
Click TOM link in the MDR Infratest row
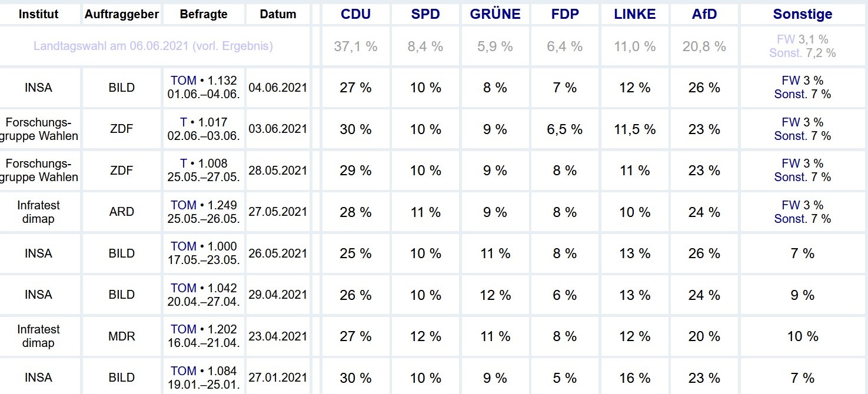pos(183,329)
